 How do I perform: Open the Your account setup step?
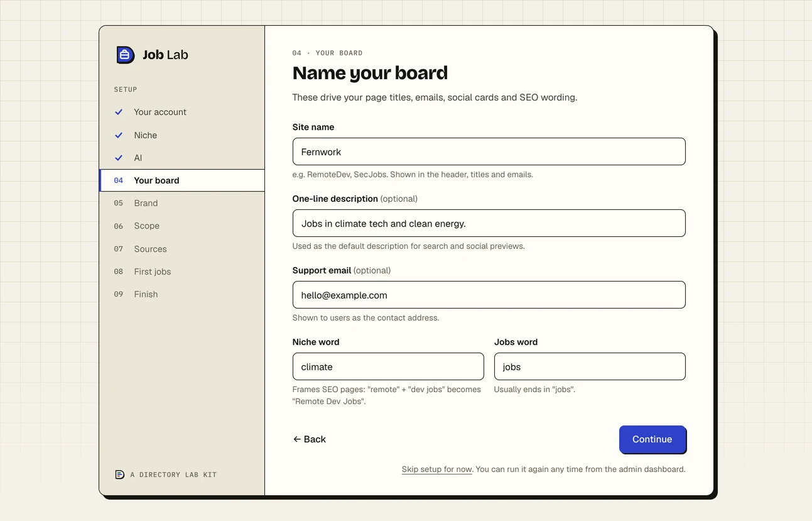pyautogui.click(x=182, y=112)
